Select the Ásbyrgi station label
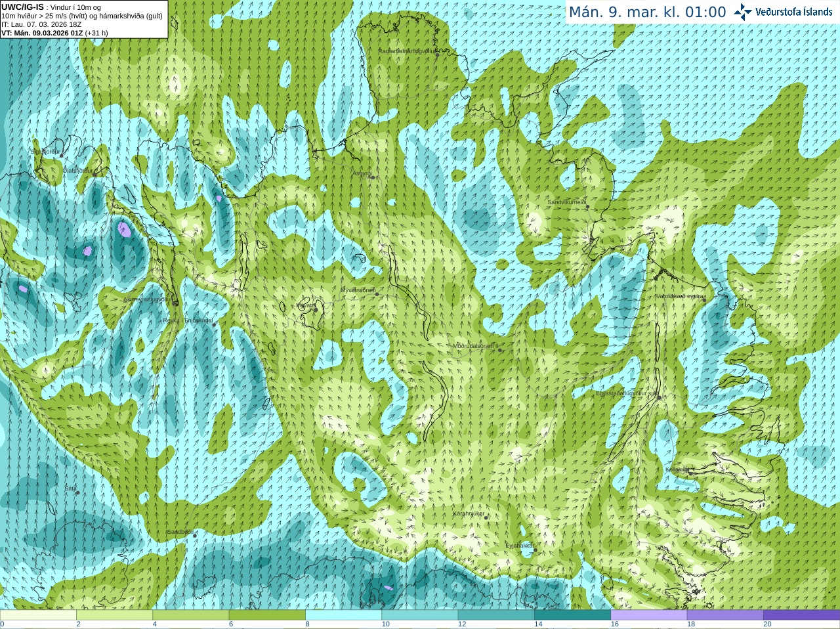The height and width of the screenshot is (629, 840). 362,173
